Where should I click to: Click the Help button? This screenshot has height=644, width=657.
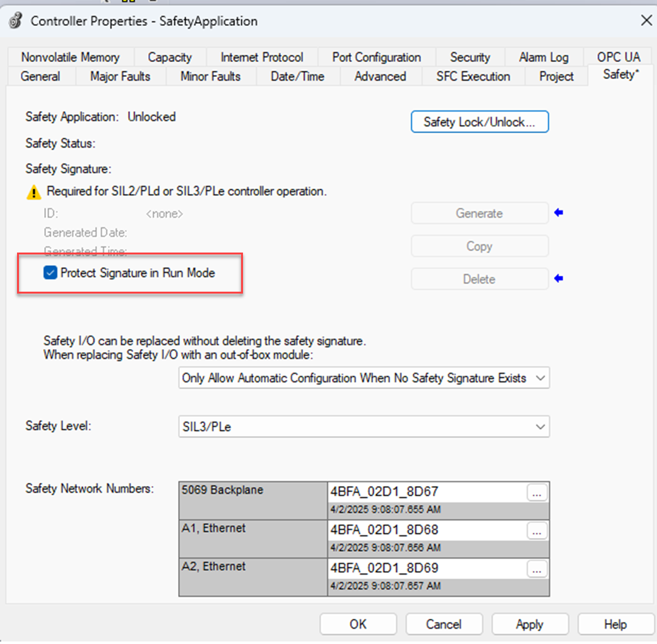[614, 624]
